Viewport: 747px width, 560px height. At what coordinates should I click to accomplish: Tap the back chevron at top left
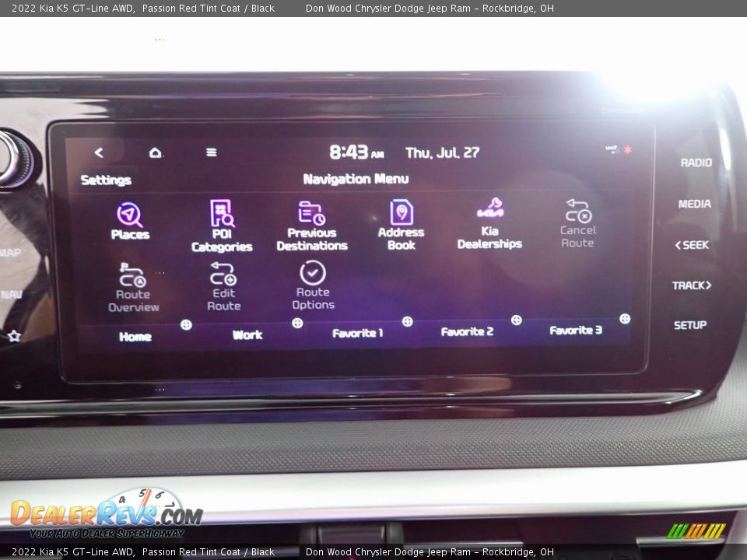pyautogui.click(x=99, y=152)
